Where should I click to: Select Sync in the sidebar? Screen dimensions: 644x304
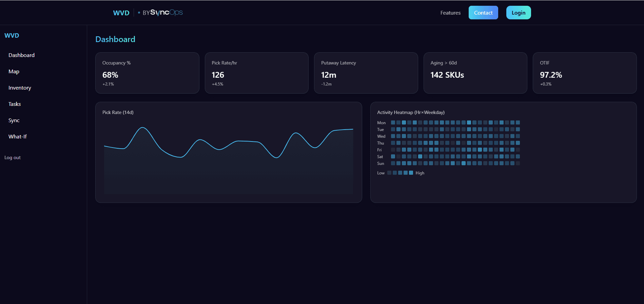click(x=14, y=120)
